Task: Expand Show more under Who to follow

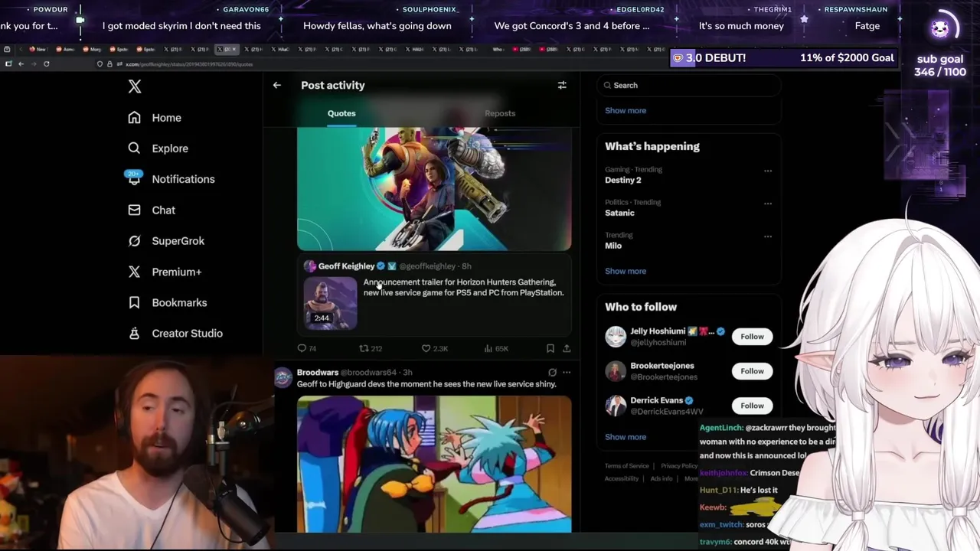Action: [x=626, y=437]
